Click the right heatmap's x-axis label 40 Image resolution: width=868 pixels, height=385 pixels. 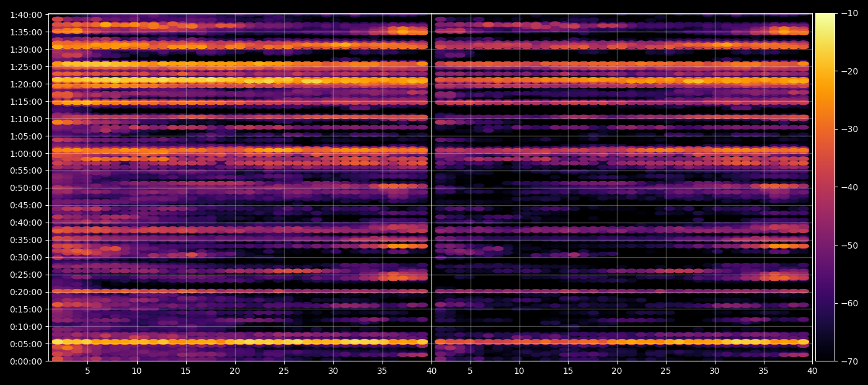coord(812,371)
